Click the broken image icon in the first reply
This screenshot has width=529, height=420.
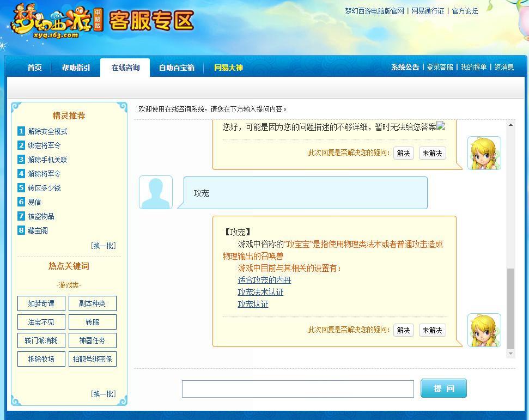point(441,126)
